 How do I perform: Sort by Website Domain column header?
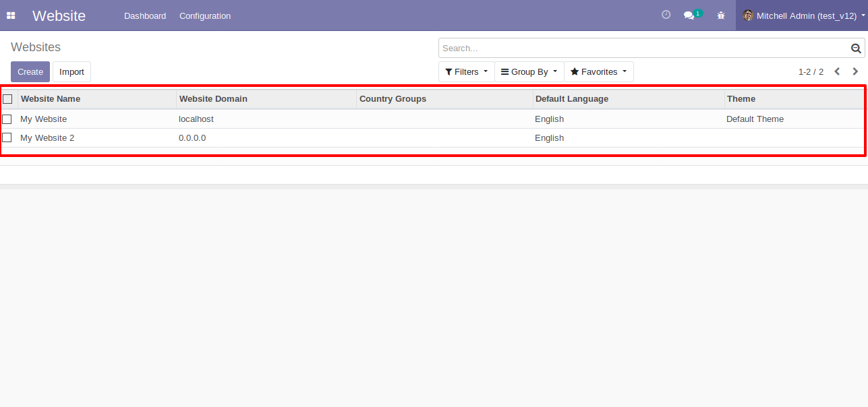266,99
